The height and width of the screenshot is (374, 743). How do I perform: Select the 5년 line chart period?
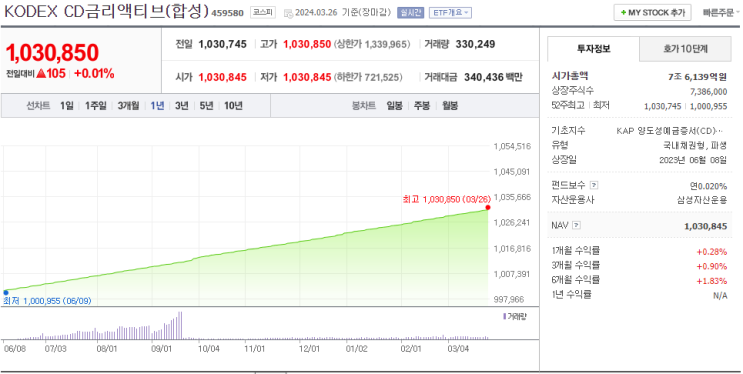pyautogui.click(x=206, y=106)
